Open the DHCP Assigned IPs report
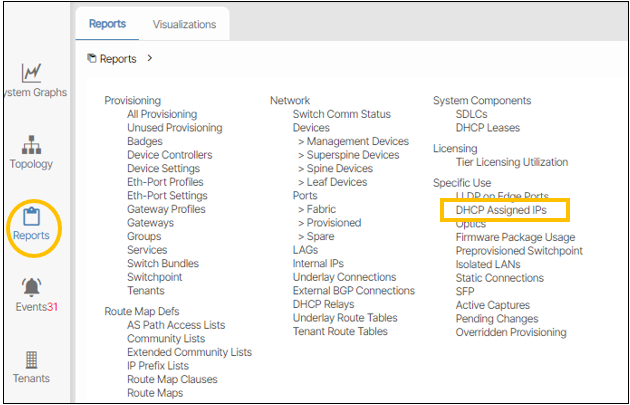The width and height of the screenshot is (630, 405). click(x=503, y=210)
